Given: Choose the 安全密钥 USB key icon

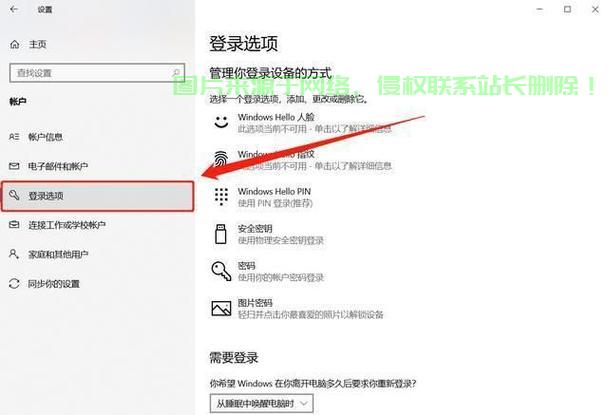Looking at the screenshot, I should [x=221, y=234].
